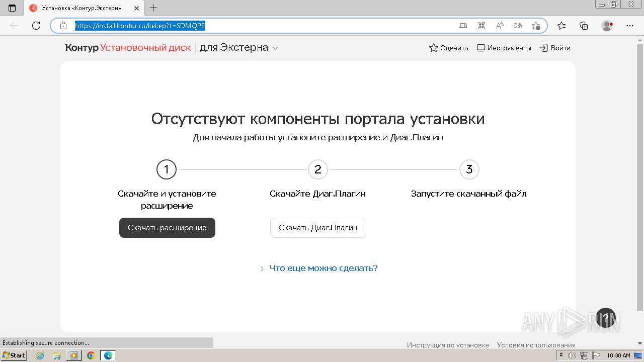Image resolution: width=644 pixels, height=362 pixels.
Task: Open the tab actions menu icon
Action: click(12, 8)
